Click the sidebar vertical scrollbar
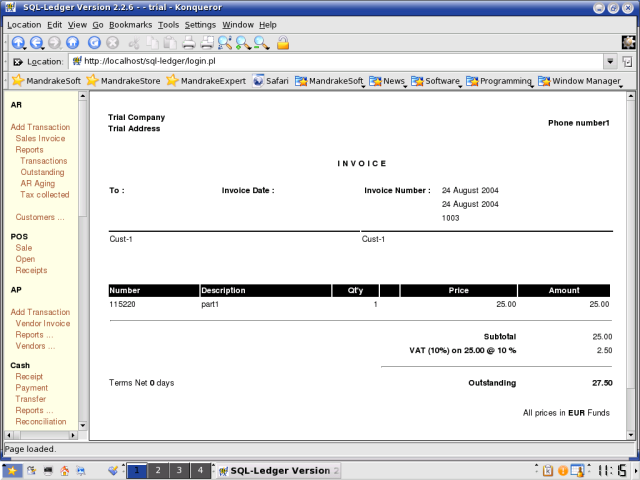This screenshot has width=640, height=480. [x=83, y=300]
